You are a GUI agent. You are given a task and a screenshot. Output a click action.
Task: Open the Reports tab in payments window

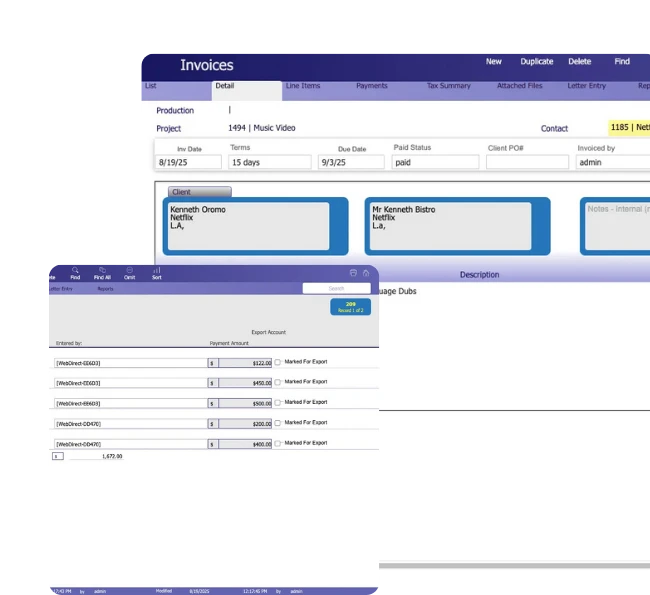pyautogui.click(x=105, y=289)
